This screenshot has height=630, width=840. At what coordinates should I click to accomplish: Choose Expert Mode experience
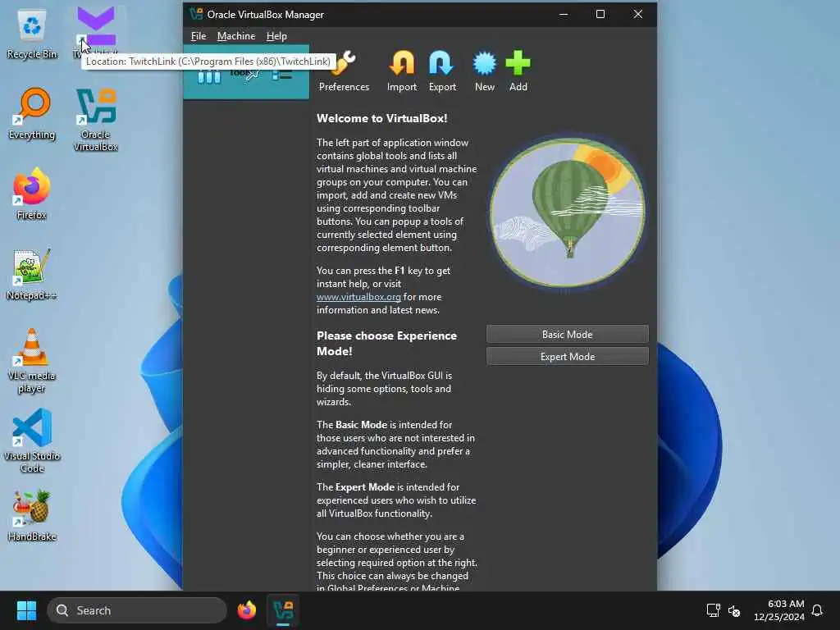point(568,356)
